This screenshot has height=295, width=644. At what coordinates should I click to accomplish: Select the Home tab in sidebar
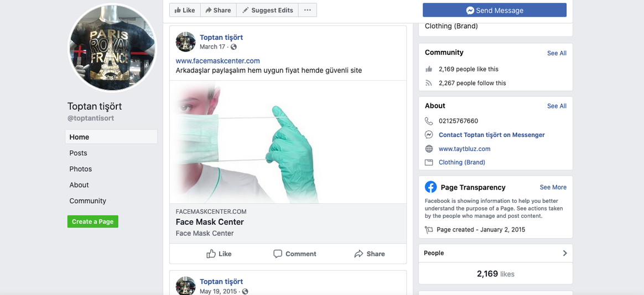111,137
